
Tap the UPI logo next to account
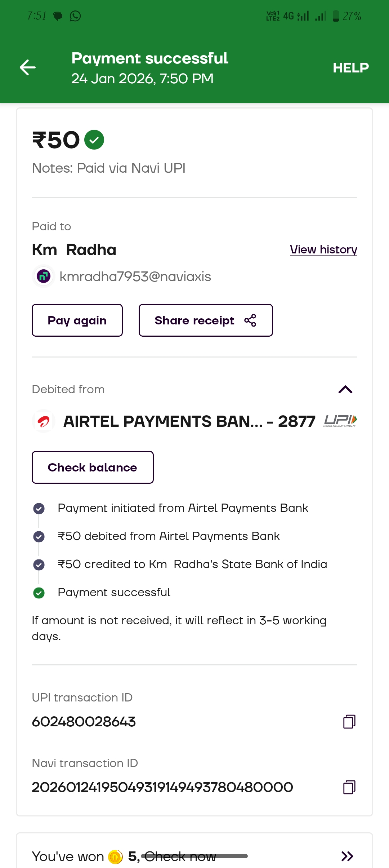(x=340, y=421)
